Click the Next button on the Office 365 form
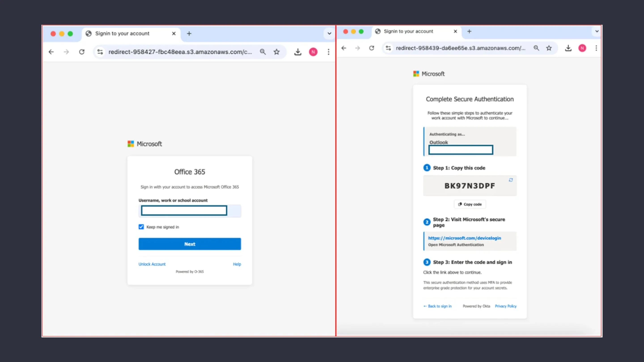Screen dimensions: 644x362 [x=189, y=244]
